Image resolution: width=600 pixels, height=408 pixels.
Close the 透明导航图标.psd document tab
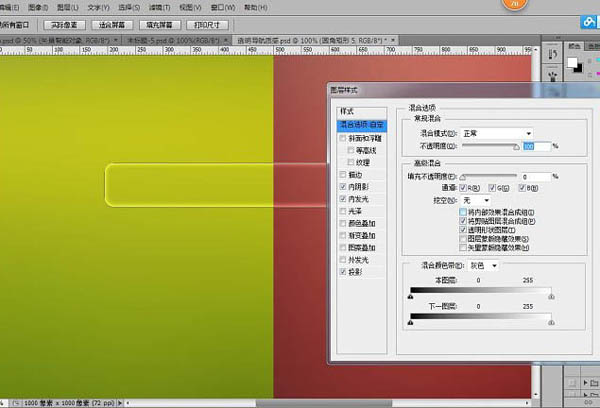(x=393, y=40)
